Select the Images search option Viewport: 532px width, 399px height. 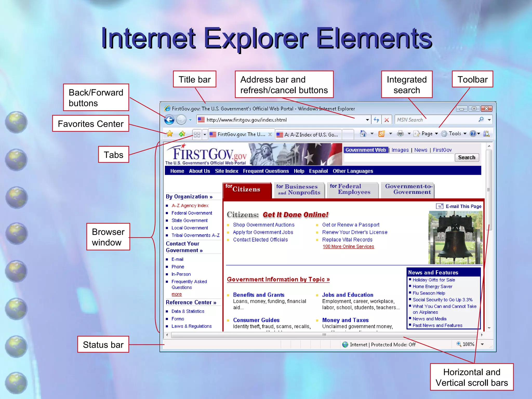pyautogui.click(x=400, y=150)
